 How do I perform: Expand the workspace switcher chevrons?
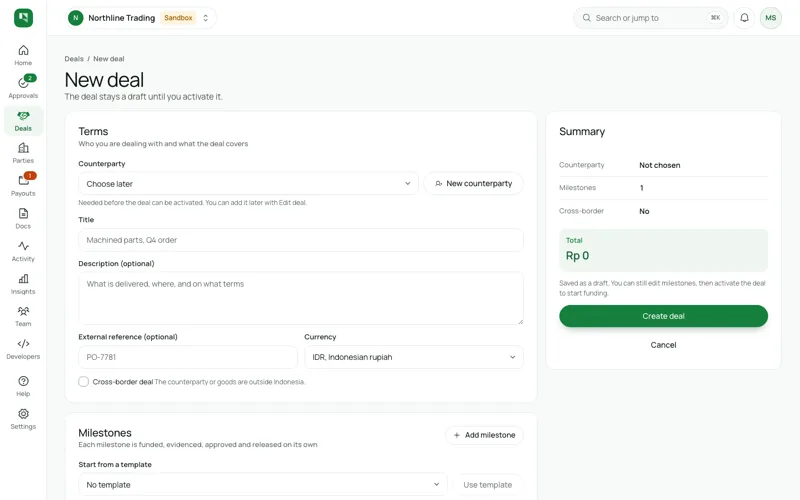pos(206,18)
